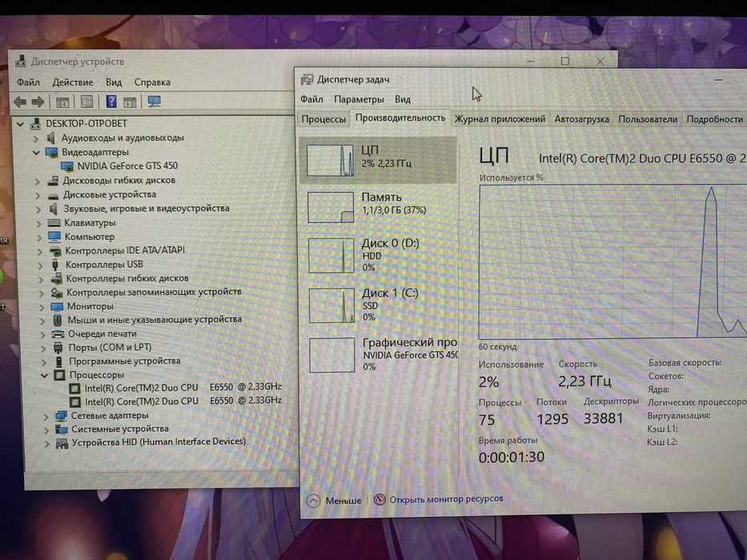Viewport: 747px width, 560px height.
Task: Switch to Подробности tab
Action: point(714,119)
